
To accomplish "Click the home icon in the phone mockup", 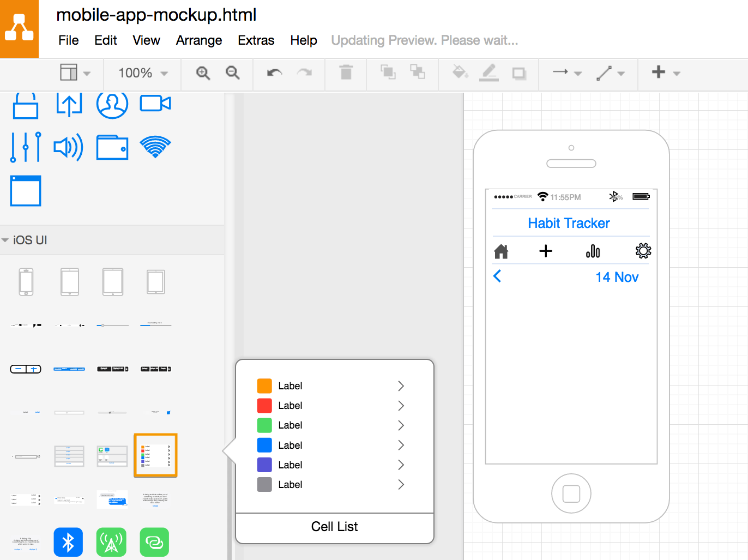I will pyautogui.click(x=501, y=251).
